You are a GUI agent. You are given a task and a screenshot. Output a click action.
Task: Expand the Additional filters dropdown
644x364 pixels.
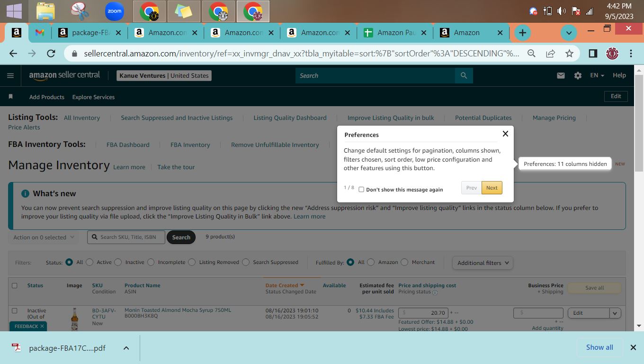pyautogui.click(x=483, y=263)
